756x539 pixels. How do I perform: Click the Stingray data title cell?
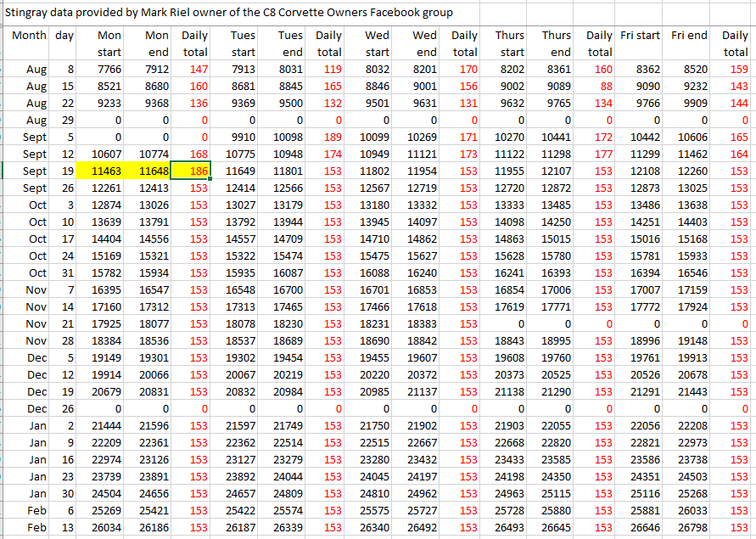tap(229, 13)
